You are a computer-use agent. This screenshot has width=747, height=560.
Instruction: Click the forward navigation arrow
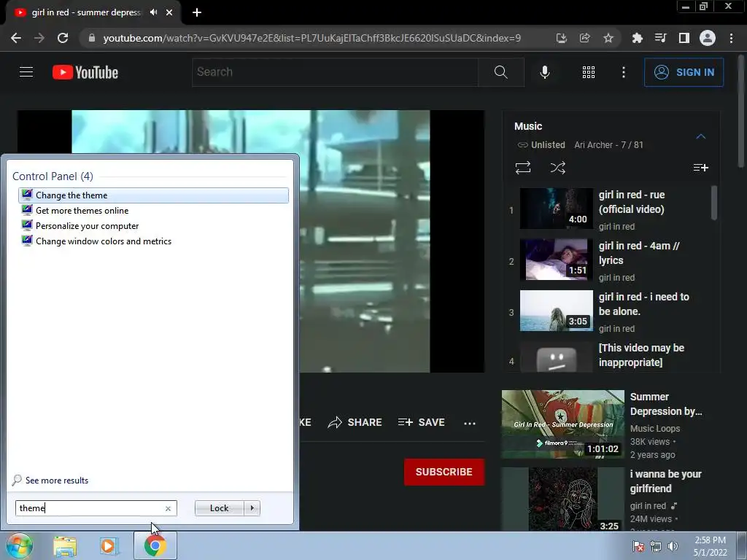pyautogui.click(x=39, y=38)
